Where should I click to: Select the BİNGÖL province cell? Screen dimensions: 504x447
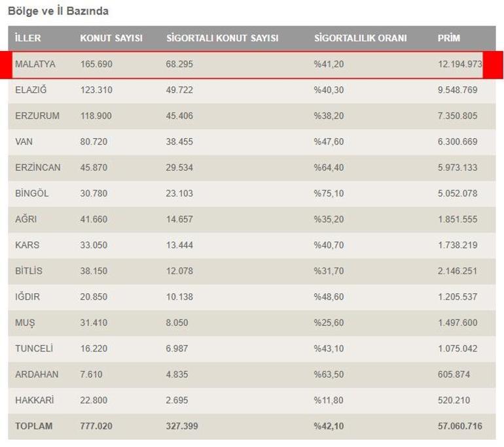pyautogui.click(x=32, y=193)
